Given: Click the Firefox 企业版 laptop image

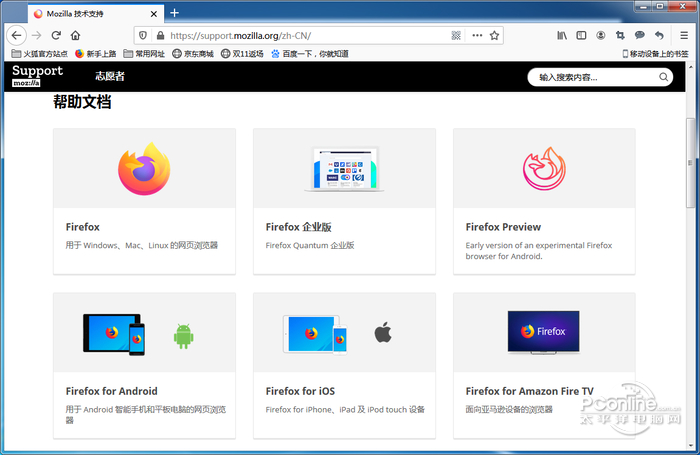Looking at the screenshot, I should [x=344, y=168].
